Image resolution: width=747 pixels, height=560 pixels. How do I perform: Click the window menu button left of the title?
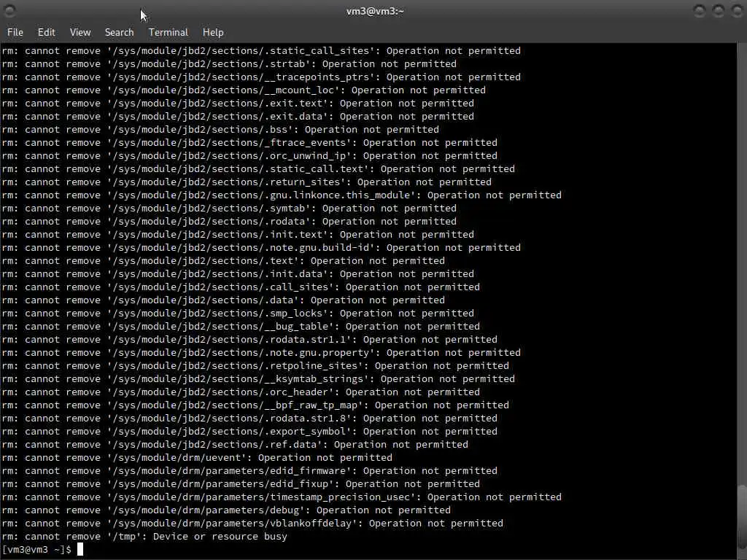coord(9,10)
